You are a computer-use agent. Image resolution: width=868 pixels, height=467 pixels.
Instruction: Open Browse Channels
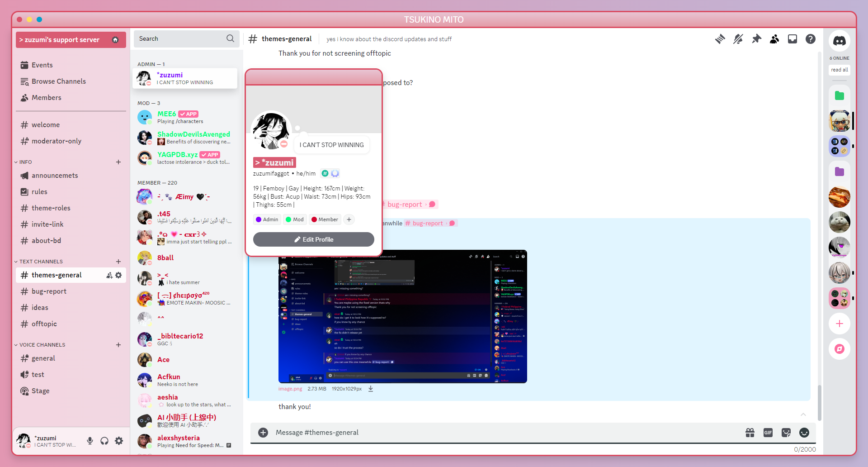coord(71,81)
